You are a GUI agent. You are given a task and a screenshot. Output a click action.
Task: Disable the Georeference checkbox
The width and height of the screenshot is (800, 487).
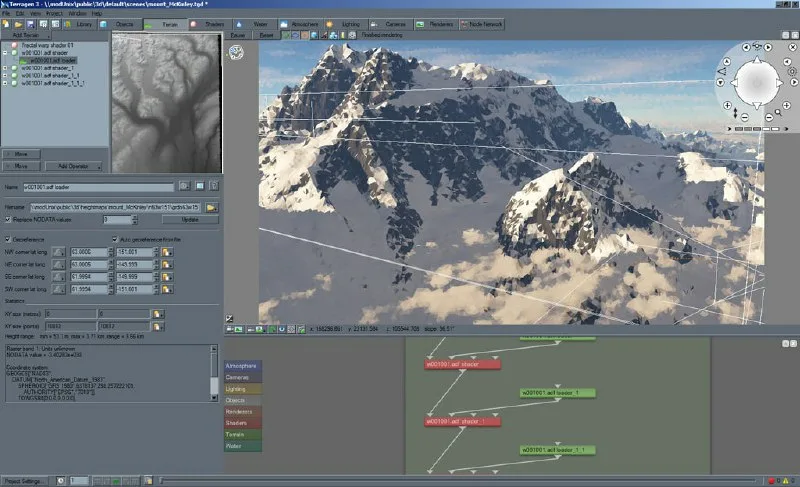[x=9, y=240]
